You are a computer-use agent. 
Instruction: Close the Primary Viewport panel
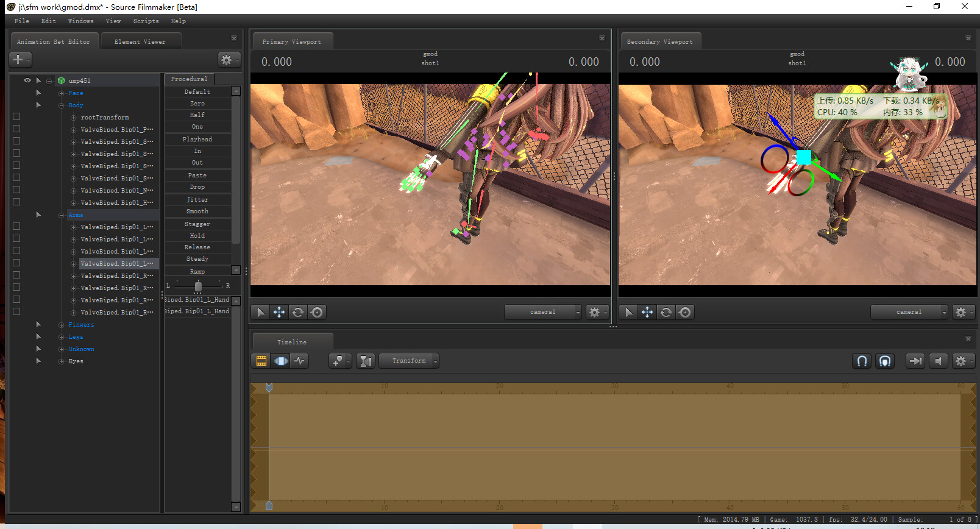[x=602, y=38]
